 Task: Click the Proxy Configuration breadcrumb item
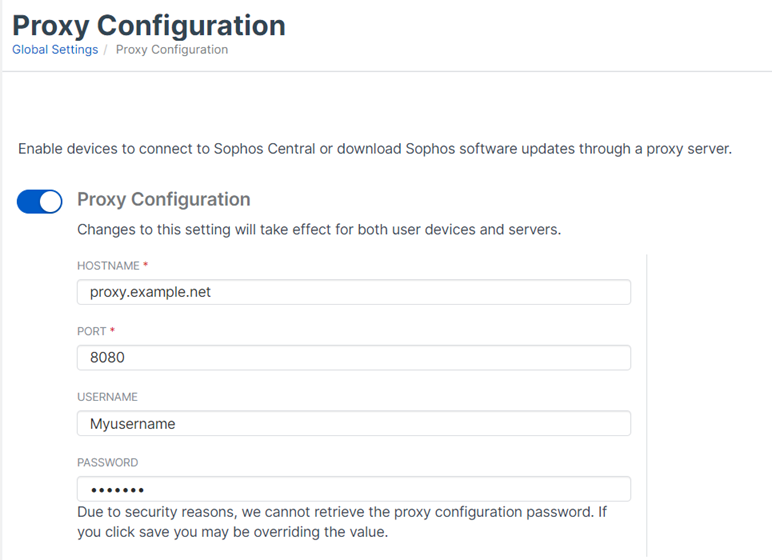tap(172, 49)
